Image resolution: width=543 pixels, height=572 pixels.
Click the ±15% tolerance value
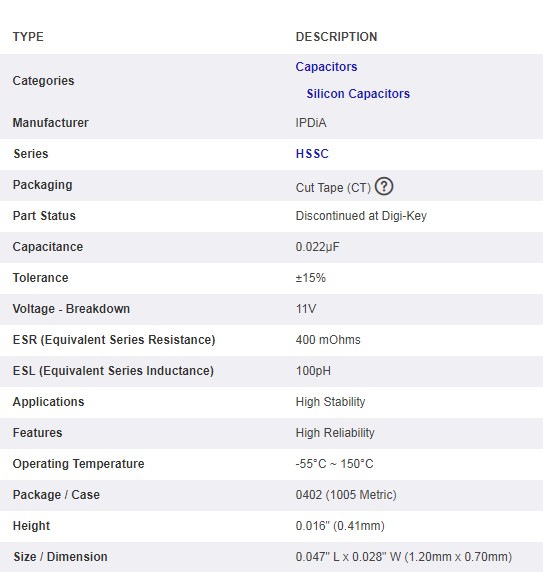tap(311, 278)
